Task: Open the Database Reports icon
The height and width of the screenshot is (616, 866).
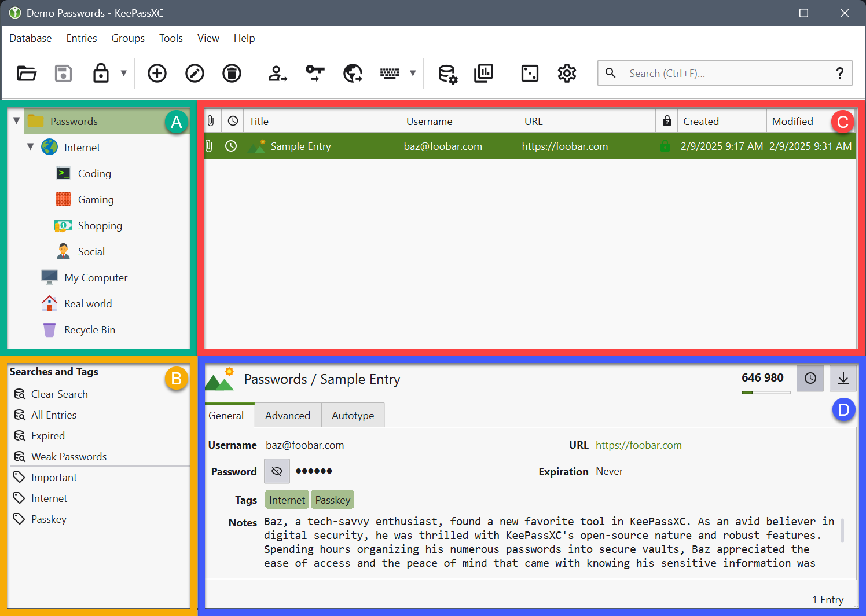Action: 483,73
